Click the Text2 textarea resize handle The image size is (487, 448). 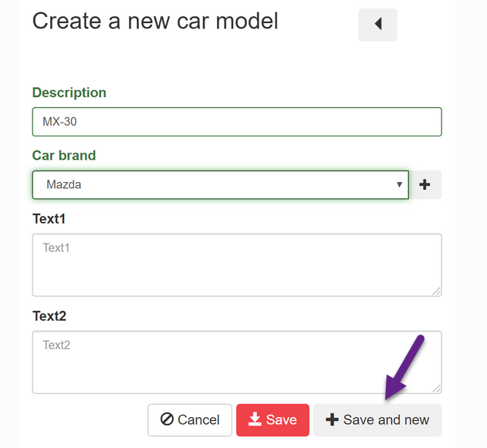coord(436,388)
